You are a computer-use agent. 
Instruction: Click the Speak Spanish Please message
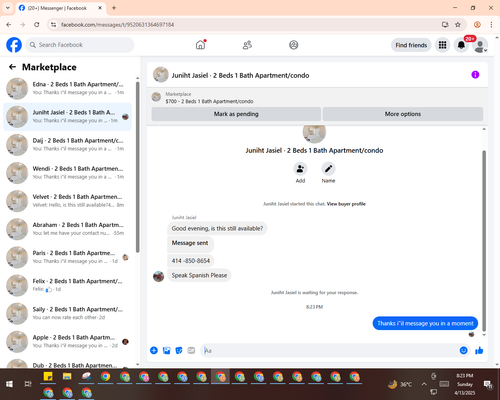[199, 275]
